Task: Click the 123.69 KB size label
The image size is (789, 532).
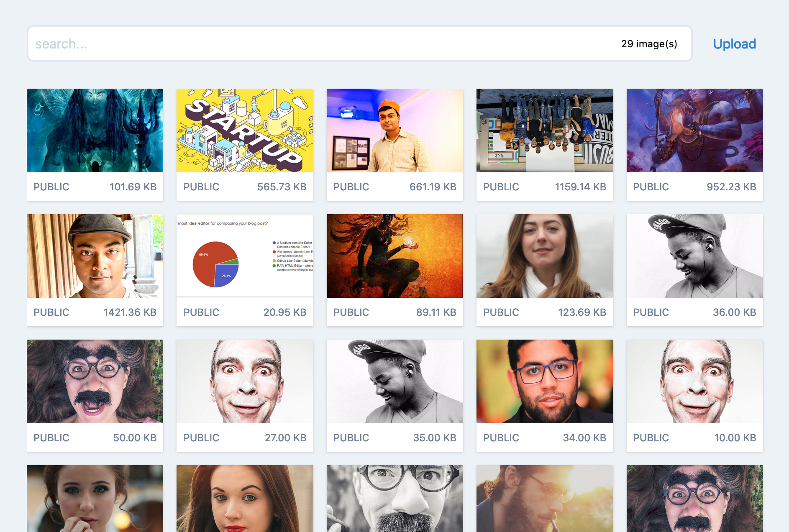Action: (x=582, y=312)
